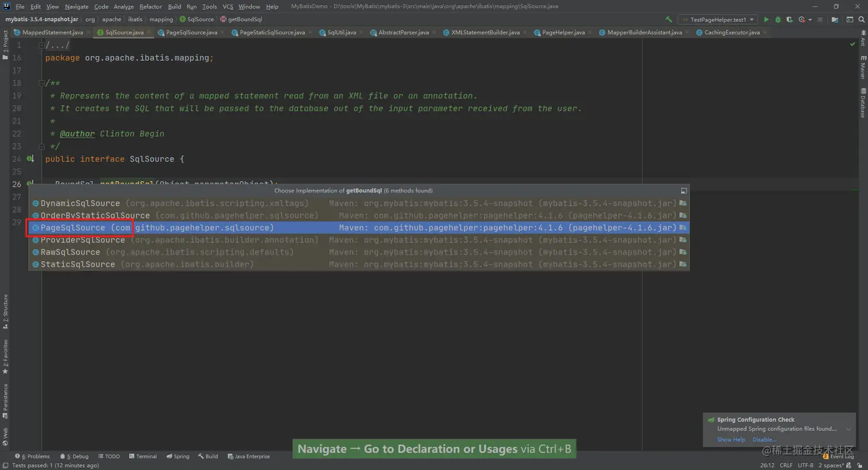Viewport: 868px width, 470px height.
Task: Select PageSqlSource implementation in popup
Action: point(359,228)
